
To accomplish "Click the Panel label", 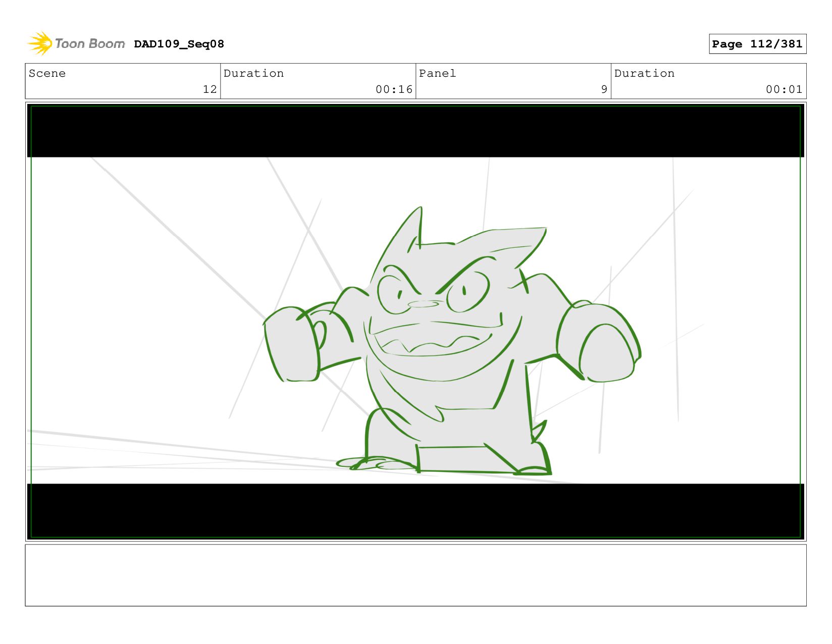I will (x=437, y=73).
